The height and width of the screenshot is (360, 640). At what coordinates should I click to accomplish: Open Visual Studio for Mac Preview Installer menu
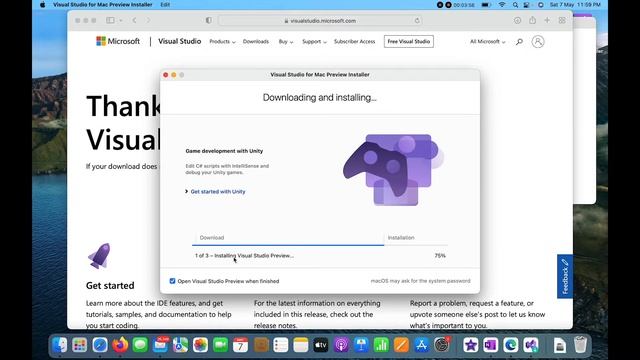pyautogui.click(x=102, y=4)
